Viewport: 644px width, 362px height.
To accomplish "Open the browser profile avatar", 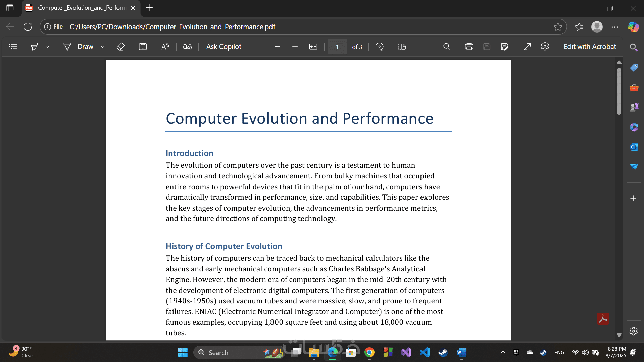I will coord(597,27).
